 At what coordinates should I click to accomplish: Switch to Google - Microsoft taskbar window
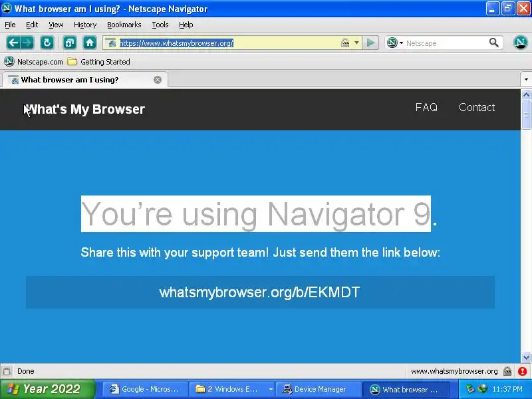pyautogui.click(x=144, y=389)
